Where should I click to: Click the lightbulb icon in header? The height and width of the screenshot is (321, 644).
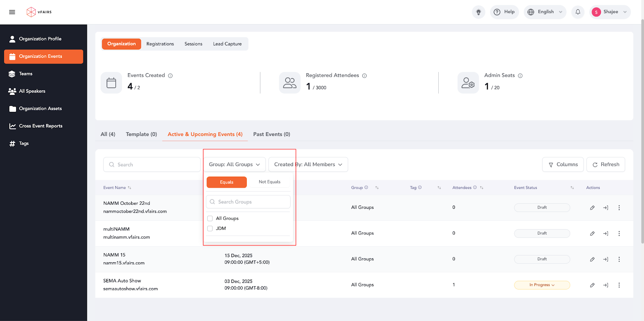479,12
